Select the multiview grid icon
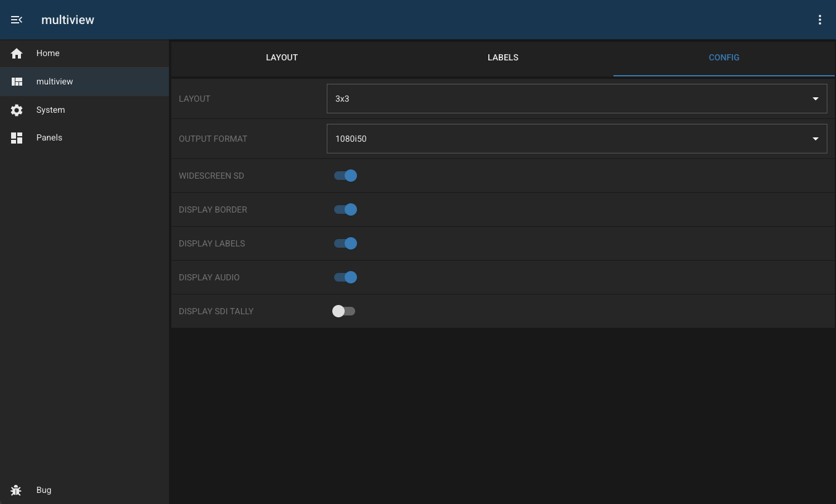 (17, 81)
